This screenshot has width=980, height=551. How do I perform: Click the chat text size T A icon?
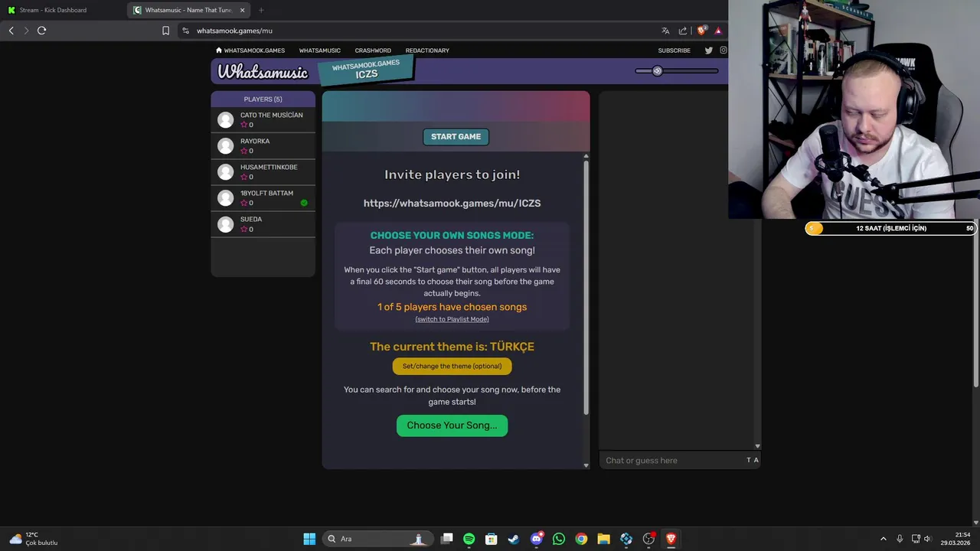click(x=753, y=460)
